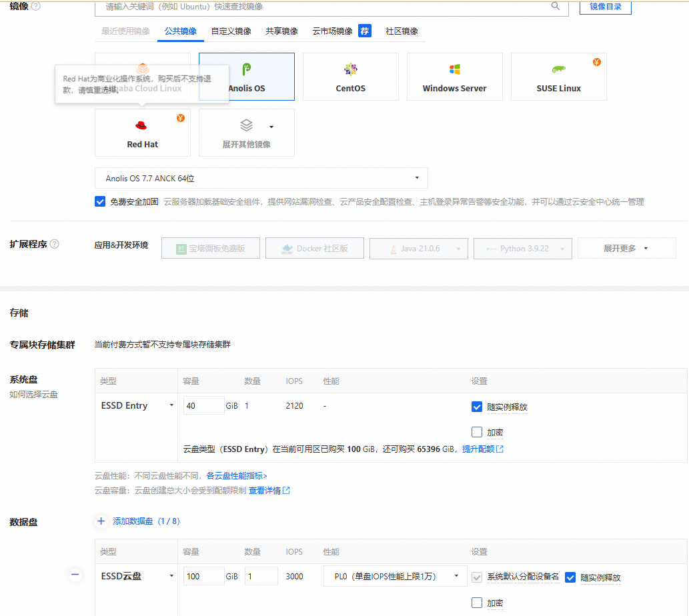
Task: Open PL0 performance level dropdown
Action: pos(396,577)
